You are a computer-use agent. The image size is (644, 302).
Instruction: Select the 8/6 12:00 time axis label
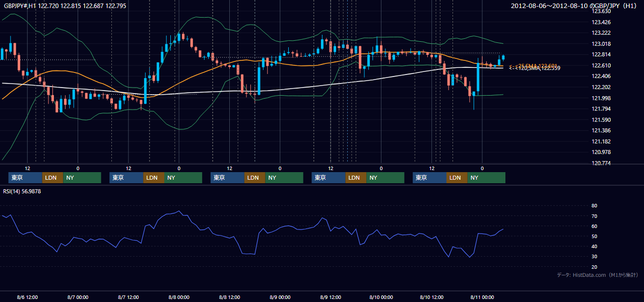[x=27, y=297]
